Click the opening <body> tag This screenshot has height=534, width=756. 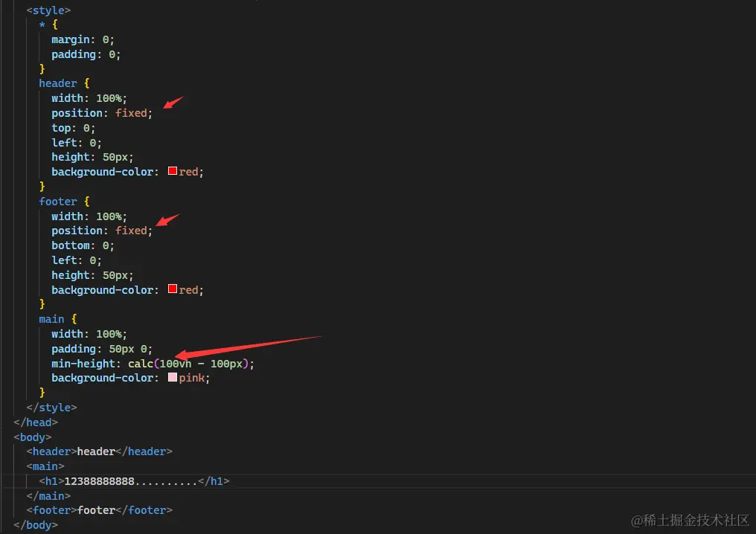(x=32, y=437)
